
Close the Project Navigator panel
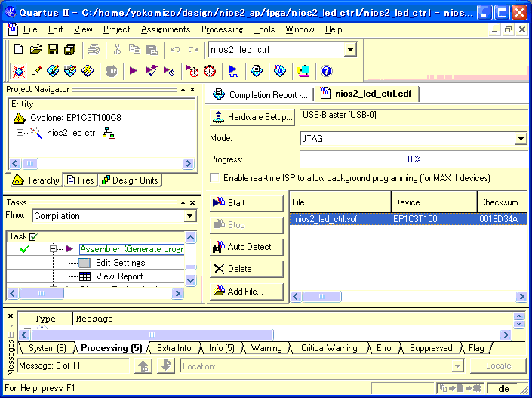coord(192,90)
